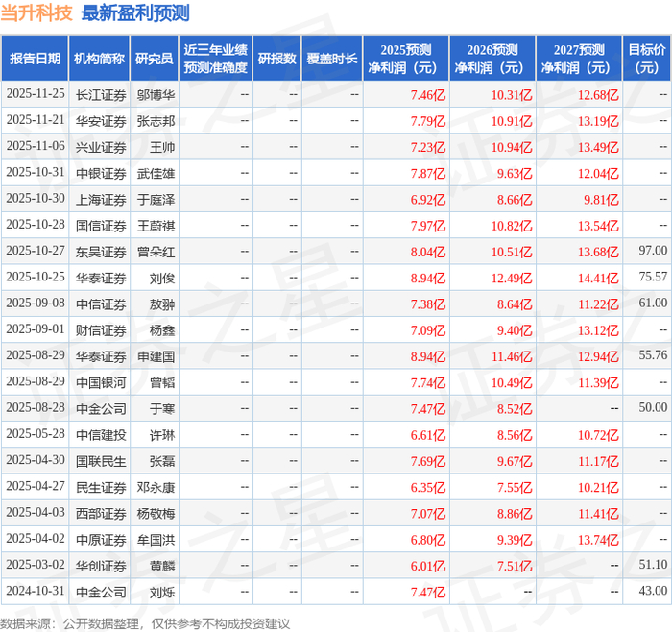Click the 研究员 column header

pos(155,59)
